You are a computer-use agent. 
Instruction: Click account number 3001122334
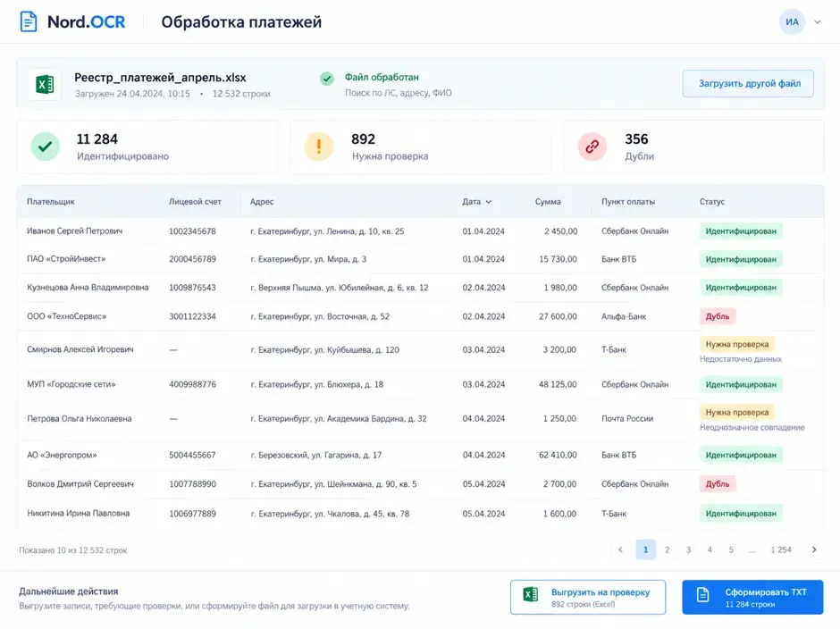tap(192, 316)
